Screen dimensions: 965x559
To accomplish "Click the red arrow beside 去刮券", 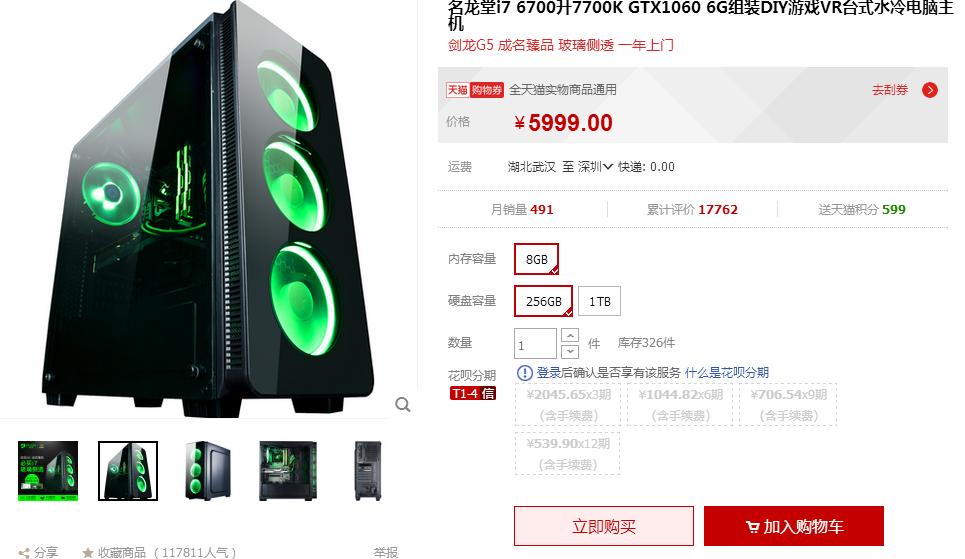I will (x=930, y=90).
